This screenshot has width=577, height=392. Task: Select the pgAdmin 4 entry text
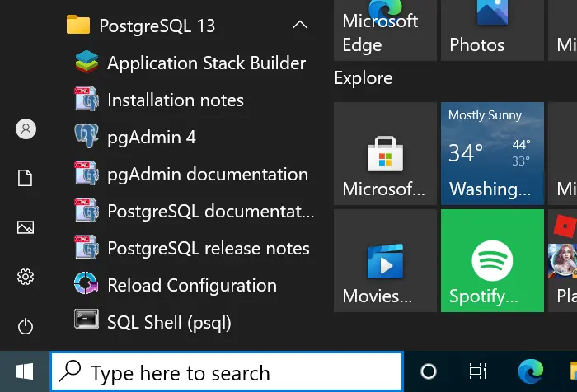pos(152,138)
